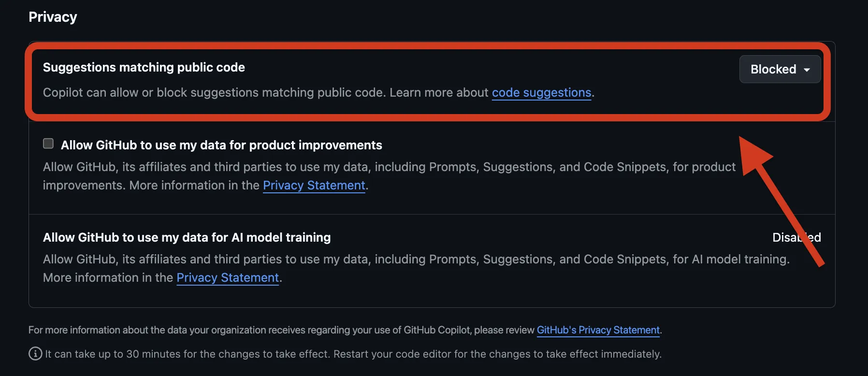This screenshot has width=868, height=376.
Task: Follow the 'GitHub's Privacy Statement' link
Action: [x=598, y=330]
